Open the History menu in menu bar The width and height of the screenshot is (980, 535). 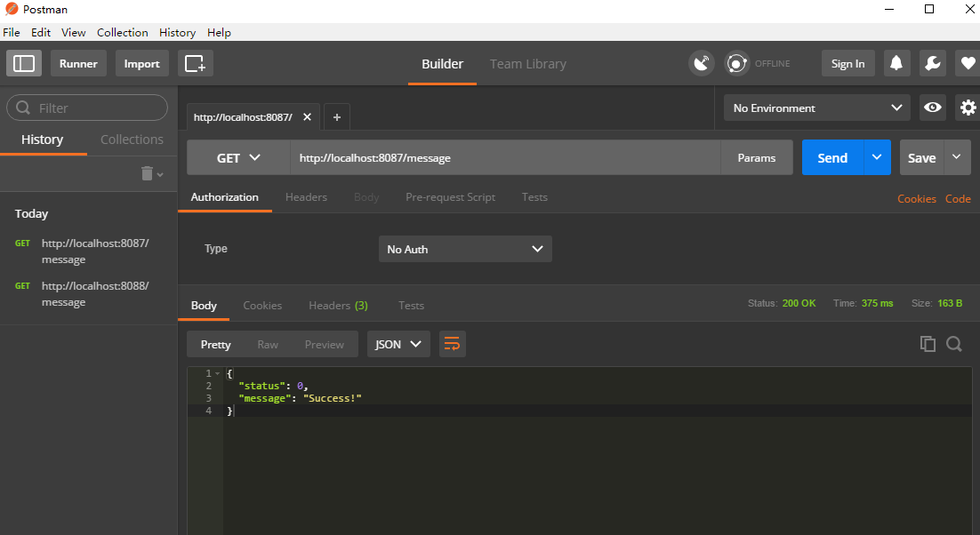click(178, 33)
